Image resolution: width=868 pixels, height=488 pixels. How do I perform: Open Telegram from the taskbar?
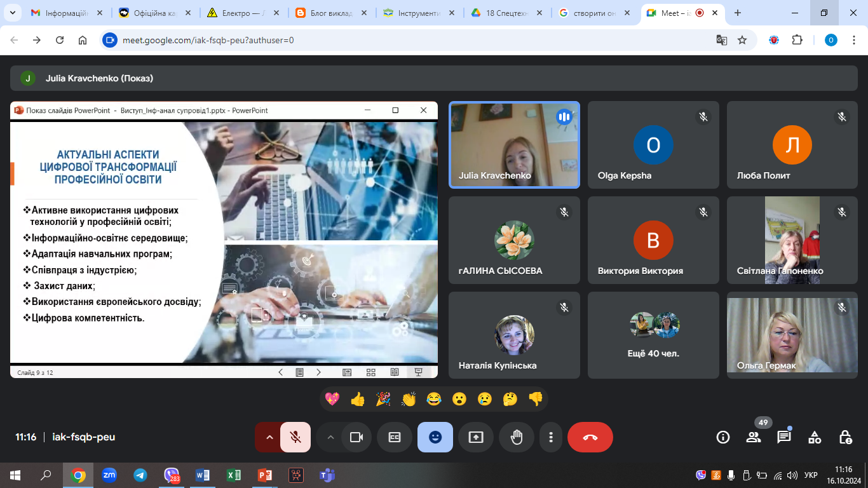point(140,475)
